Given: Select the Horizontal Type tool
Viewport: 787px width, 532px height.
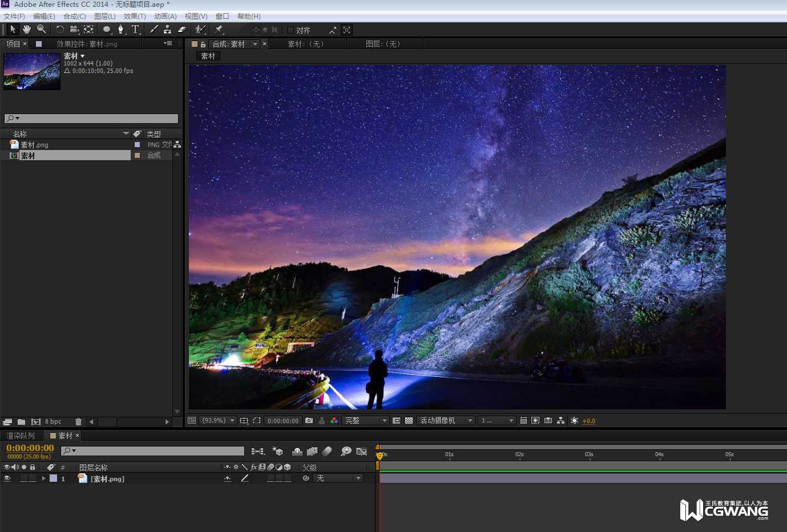Looking at the screenshot, I should coord(135,29).
